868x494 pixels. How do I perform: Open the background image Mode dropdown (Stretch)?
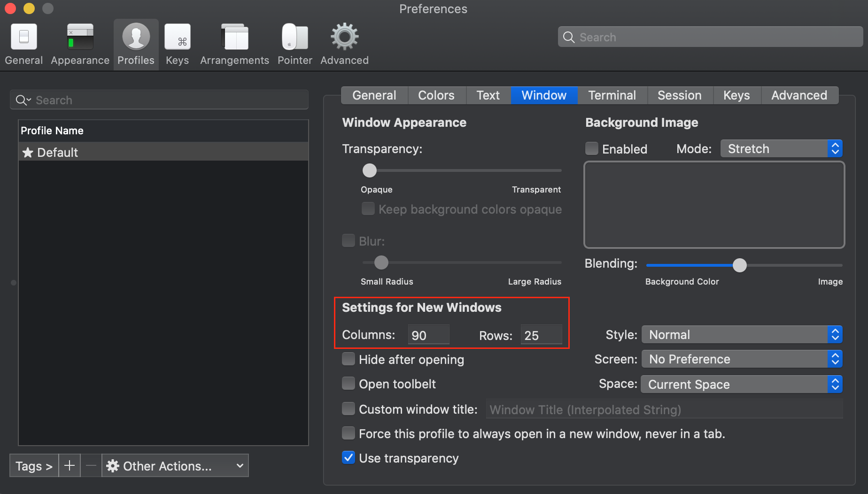pyautogui.click(x=782, y=149)
